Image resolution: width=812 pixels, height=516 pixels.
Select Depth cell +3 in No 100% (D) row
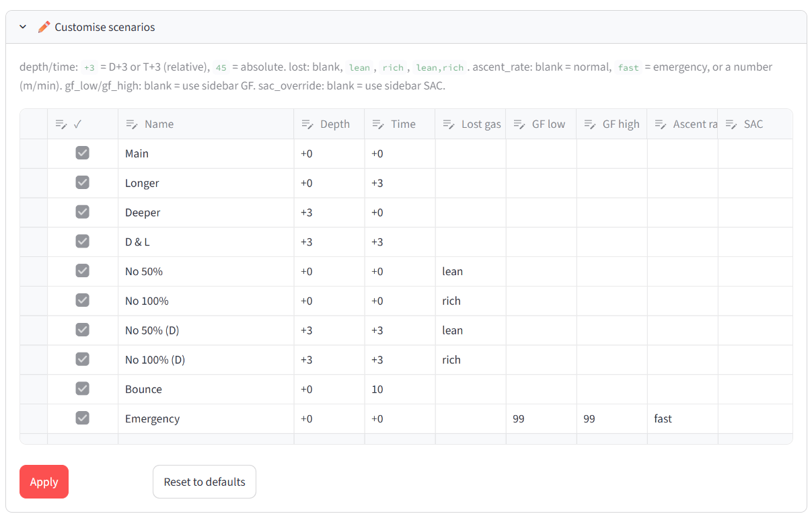(x=329, y=360)
